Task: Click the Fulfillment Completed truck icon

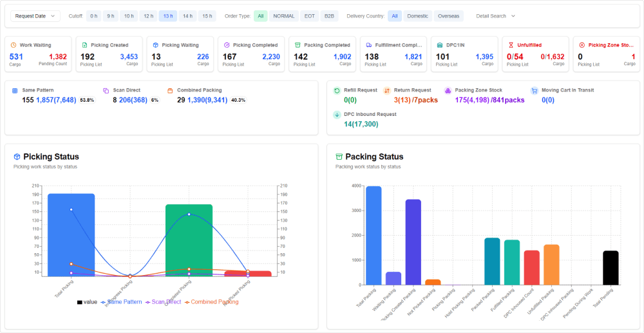Action: 369,45
